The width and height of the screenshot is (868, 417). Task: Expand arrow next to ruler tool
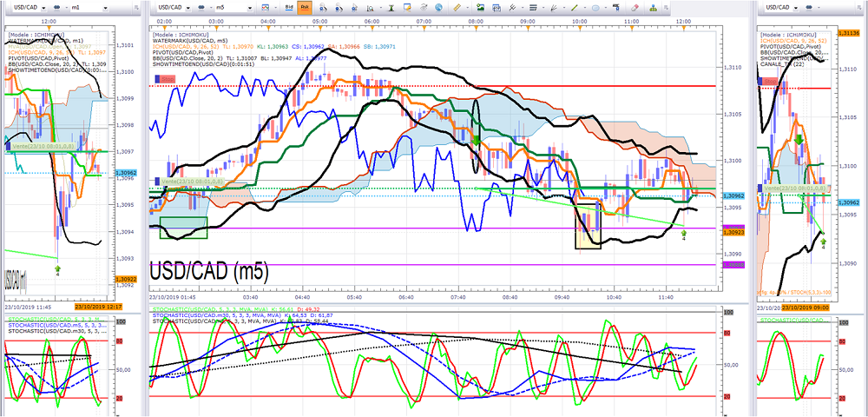click(467, 8)
